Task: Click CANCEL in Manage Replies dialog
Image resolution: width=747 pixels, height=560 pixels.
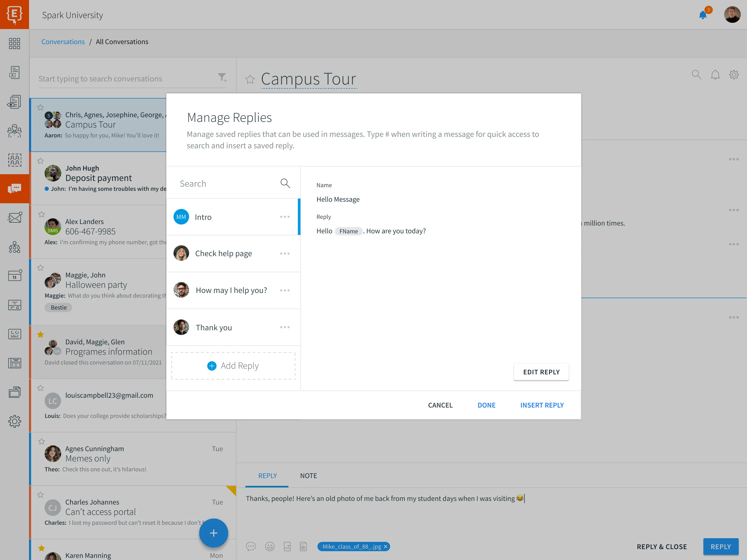Action: [x=440, y=405]
